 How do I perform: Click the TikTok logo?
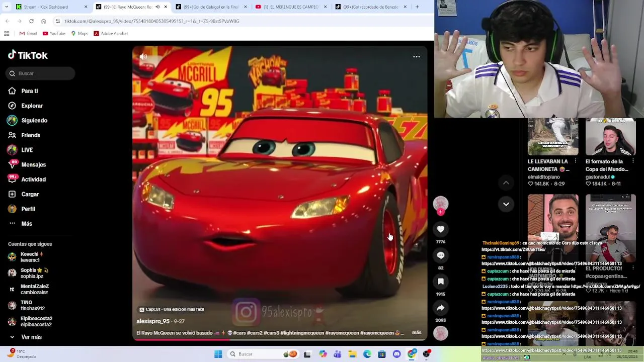click(28, 55)
